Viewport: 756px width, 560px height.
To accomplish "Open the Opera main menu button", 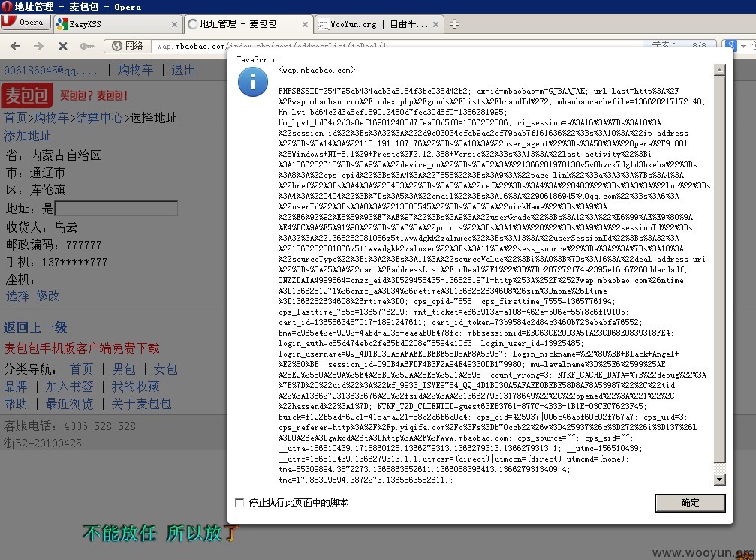I will click(26, 23).
